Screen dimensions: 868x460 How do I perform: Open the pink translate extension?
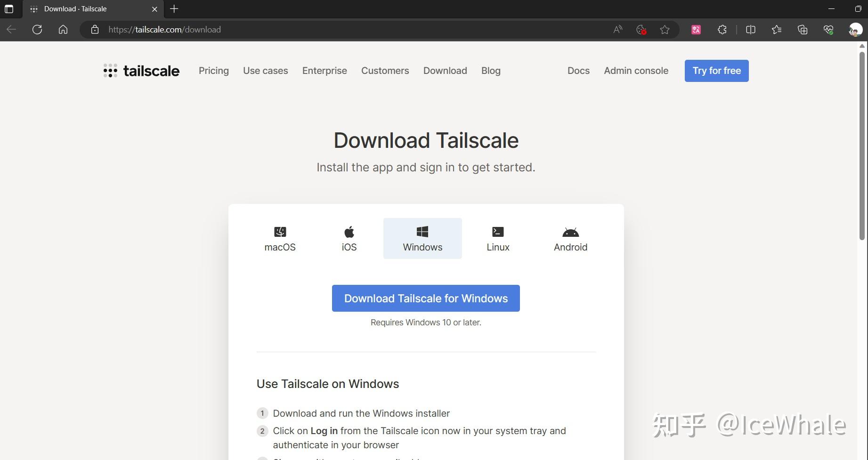[x=696, y=30]
